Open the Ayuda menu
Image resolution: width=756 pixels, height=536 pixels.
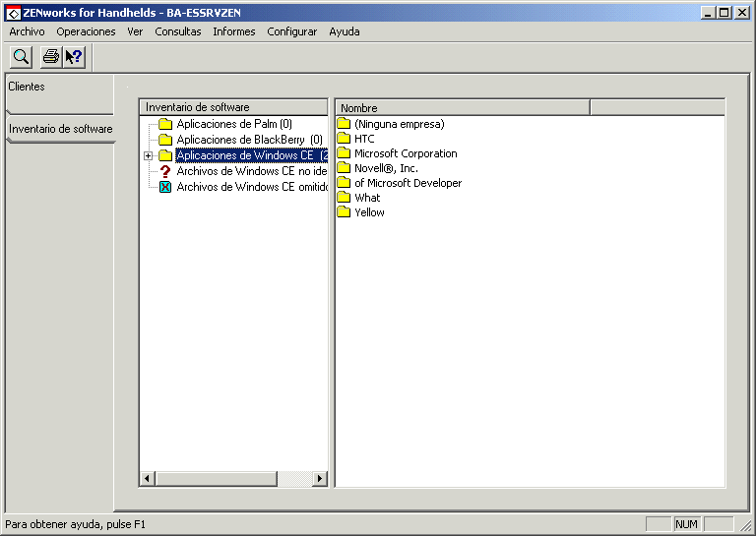click(x=345, y=31)
